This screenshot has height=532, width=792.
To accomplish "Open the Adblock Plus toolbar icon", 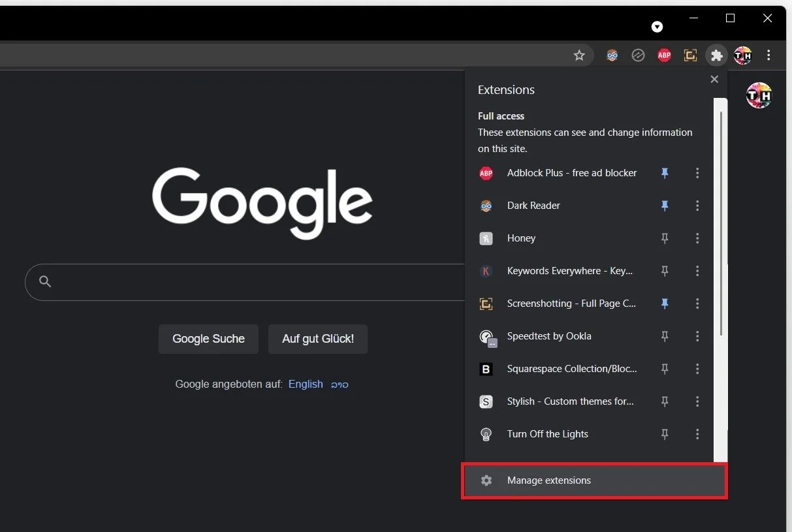I will click(x=664, y=55).
